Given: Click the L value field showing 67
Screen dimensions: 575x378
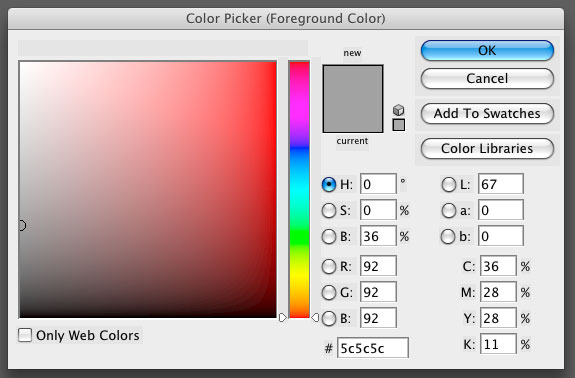Looking at the screenshot, I should pos(501,184).
